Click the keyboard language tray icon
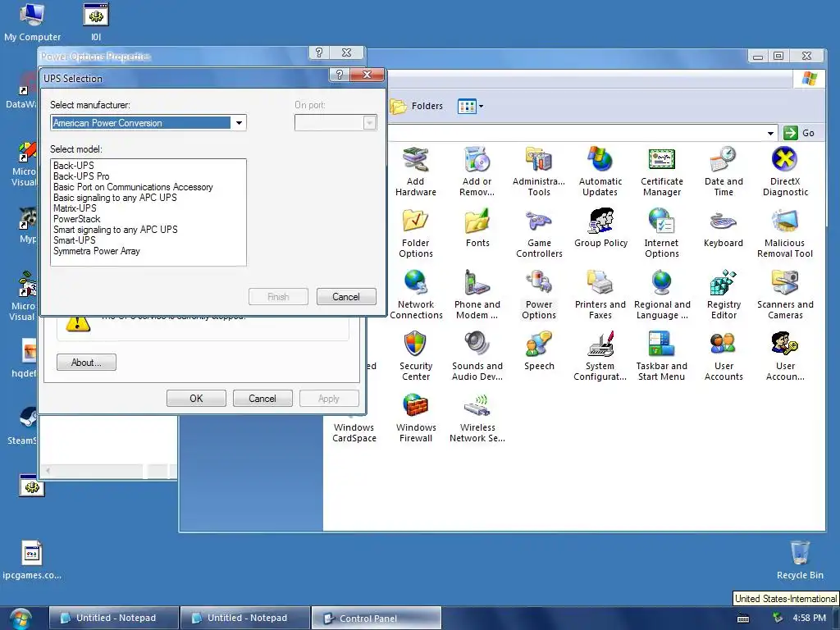 pos(743,619)
